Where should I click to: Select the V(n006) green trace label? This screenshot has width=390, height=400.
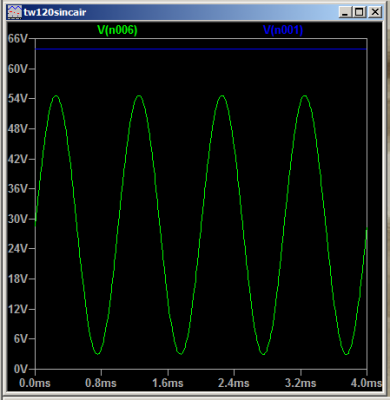(x=117, y=30)
